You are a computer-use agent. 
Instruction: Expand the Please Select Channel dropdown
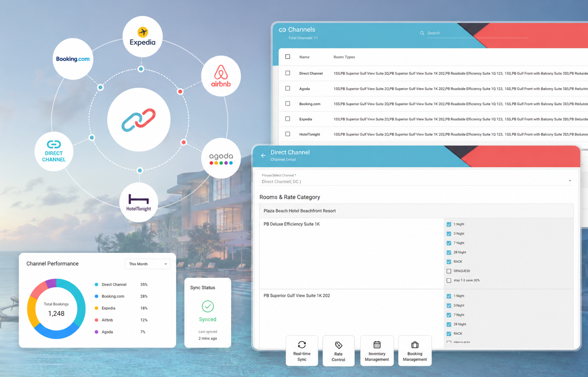[x=417, y=179]
